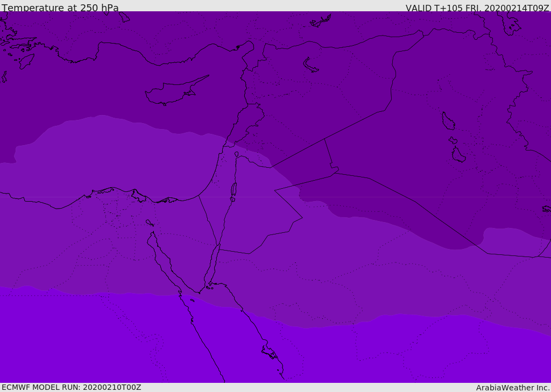The image size is (551, 392).
Task: Click the southernmost of the Iraqi lakes
Action: coord(458,155)
